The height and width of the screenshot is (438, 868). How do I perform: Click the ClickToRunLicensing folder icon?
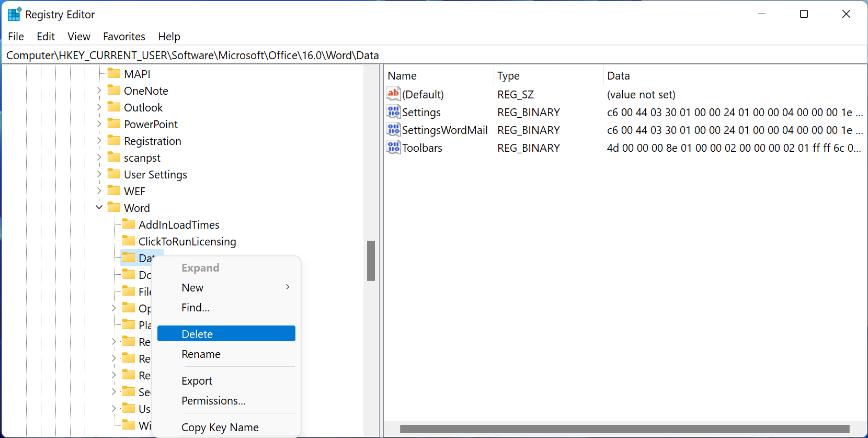[129, 241]
